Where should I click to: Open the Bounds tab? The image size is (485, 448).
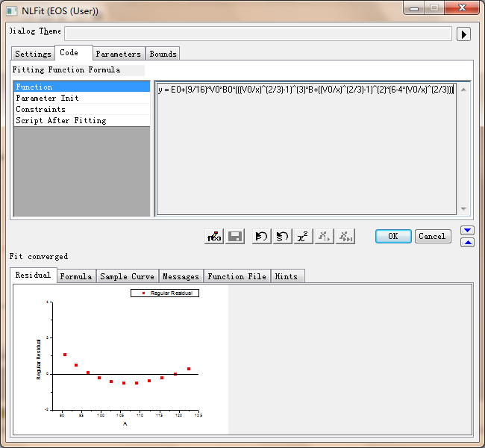[163, 54]
